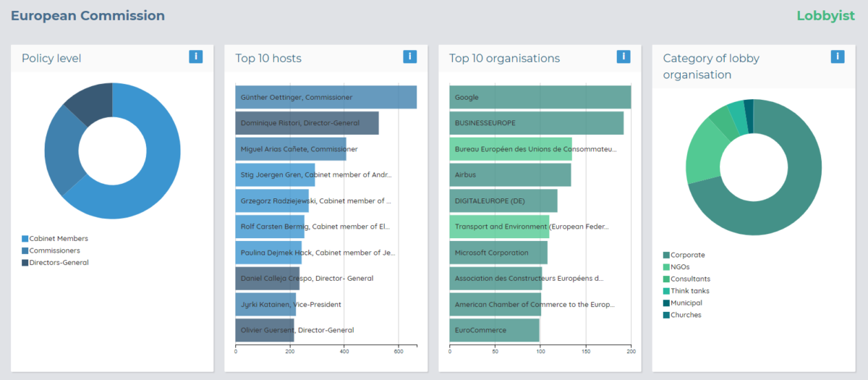Show info for Category of lobby organisation

tap(838, 56)
